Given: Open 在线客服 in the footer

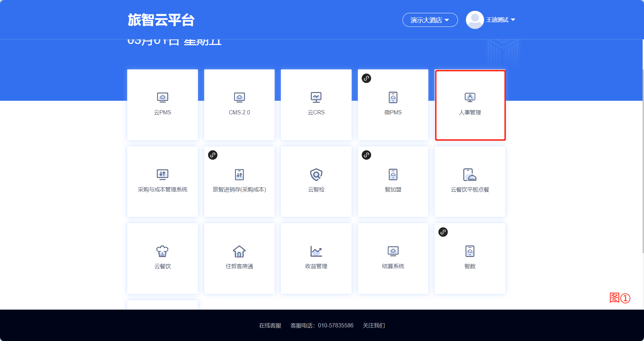Looking at the screenshot, I should pos(270,325).
